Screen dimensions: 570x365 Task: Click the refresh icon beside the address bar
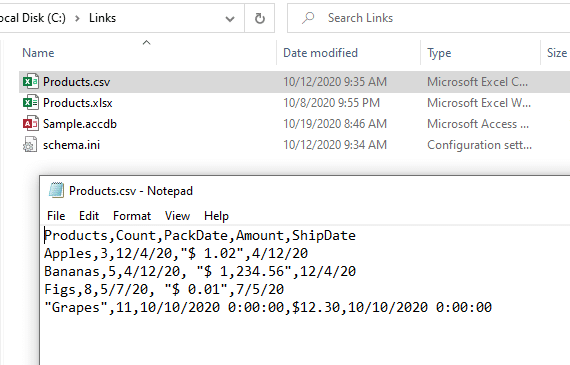260,18
